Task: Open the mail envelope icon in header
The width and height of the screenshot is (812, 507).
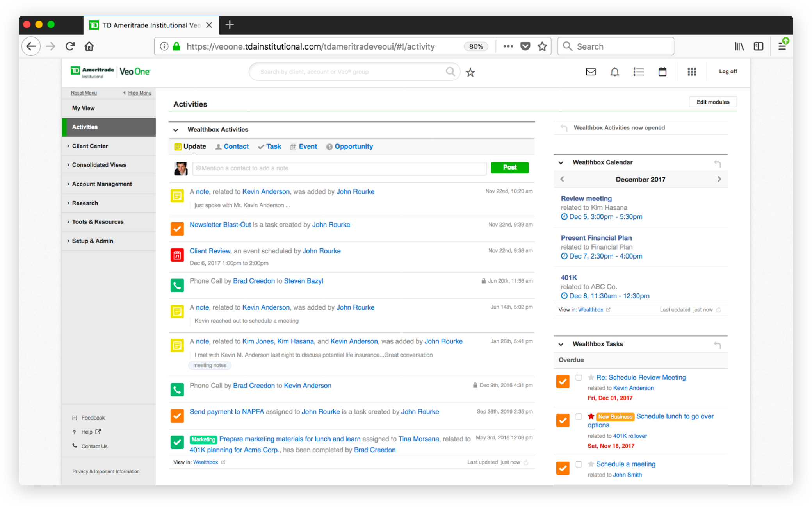Action: 591,71
